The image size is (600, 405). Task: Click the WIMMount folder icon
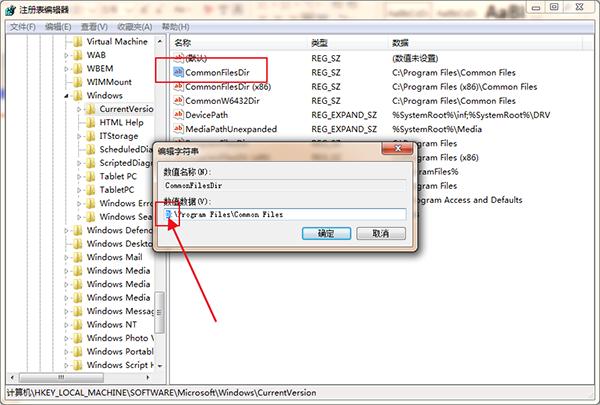coord(78,82)
